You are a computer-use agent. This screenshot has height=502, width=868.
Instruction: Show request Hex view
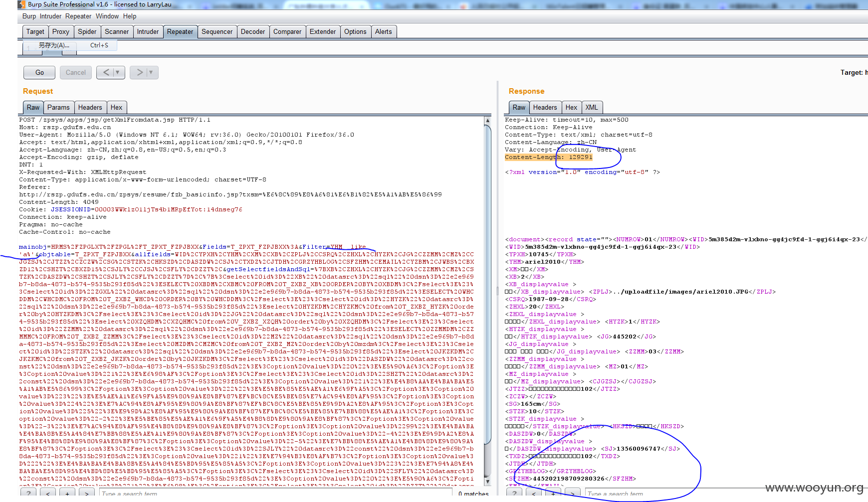tap(116, 107)
